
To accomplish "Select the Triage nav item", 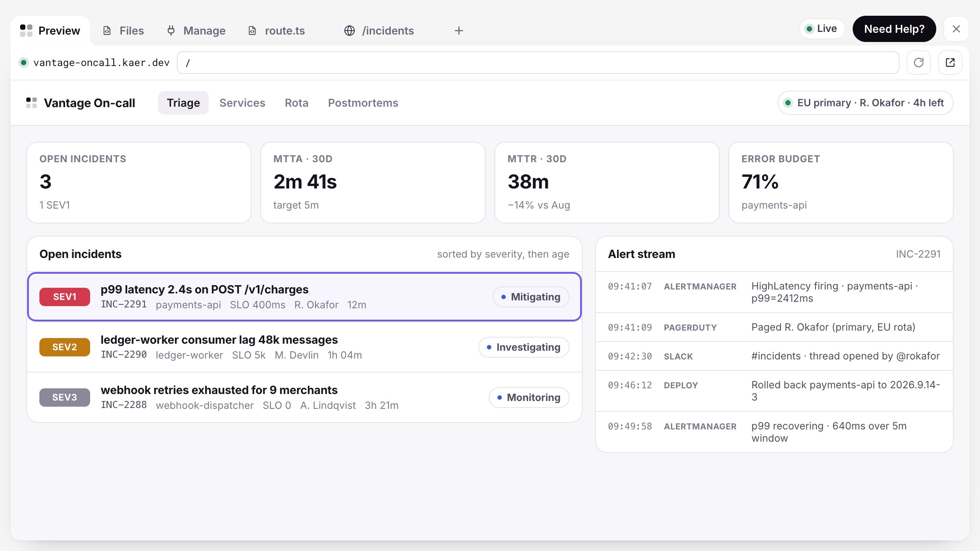I will pyautogui.click(x=183, y=103).
